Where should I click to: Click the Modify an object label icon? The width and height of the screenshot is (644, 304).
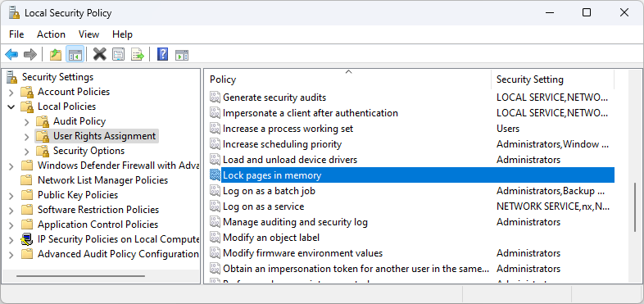coord(215,238)
